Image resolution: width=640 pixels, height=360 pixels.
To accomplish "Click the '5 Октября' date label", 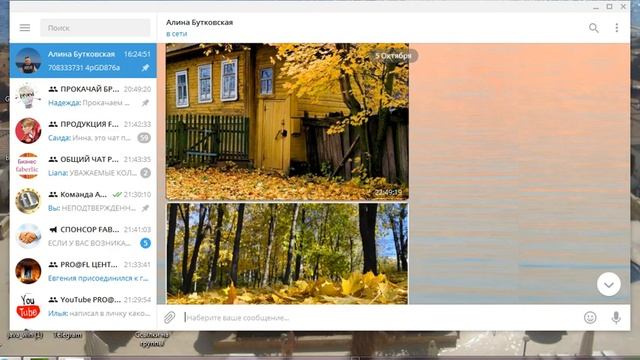I will pos(393,56).
